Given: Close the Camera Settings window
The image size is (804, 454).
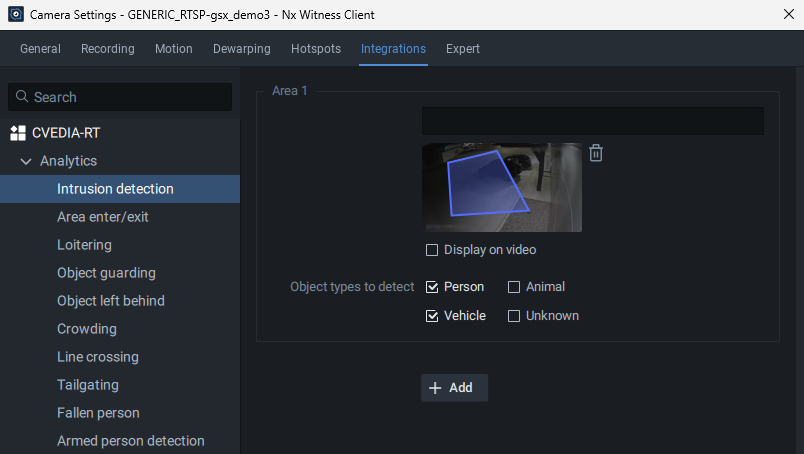Looking at the screenshot, I should point(789,14).
